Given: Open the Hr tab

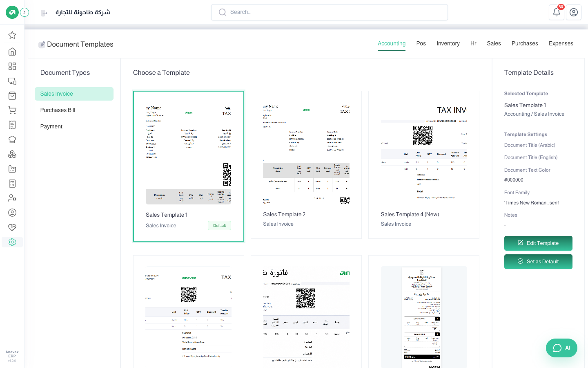Looking at the screenshot, I should point(473,43).
